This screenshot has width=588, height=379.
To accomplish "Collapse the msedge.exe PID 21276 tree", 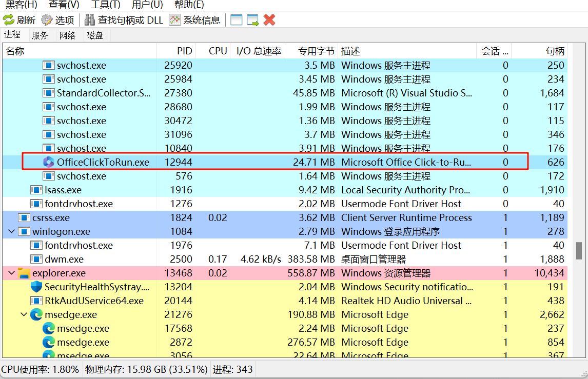I will 24,314.
